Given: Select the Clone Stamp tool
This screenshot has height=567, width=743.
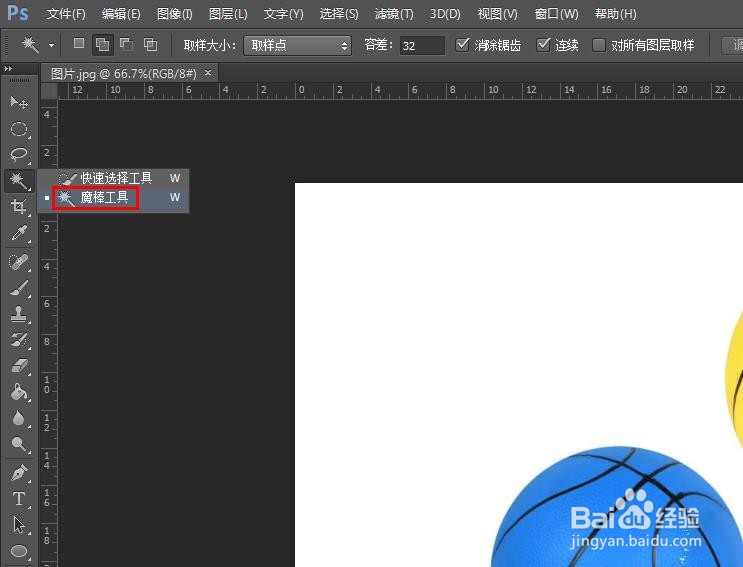Looking at the screenshot, I should (19, 314).
